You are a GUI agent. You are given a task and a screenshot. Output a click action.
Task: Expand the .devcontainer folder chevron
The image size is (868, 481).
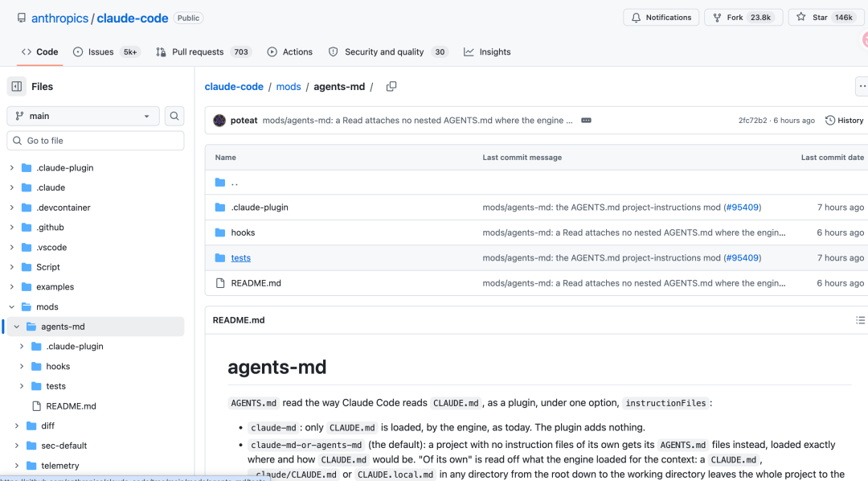pos(11,208)
